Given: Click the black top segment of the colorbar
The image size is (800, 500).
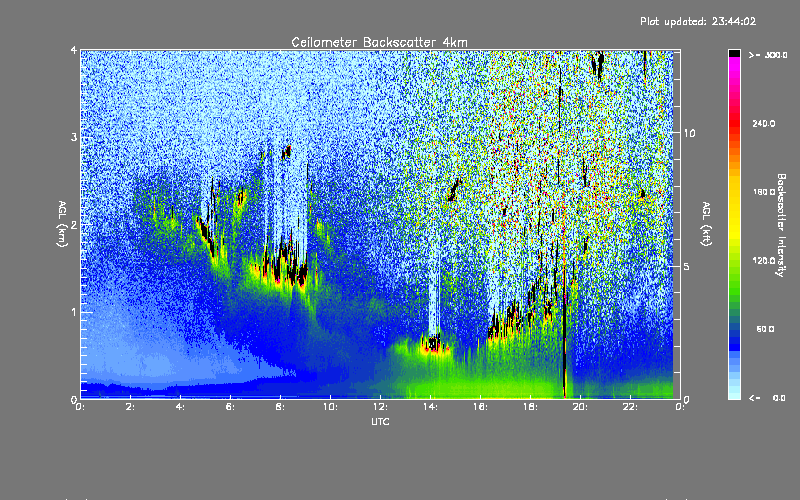Looking at the screenshot, I should tap(734, 53).
